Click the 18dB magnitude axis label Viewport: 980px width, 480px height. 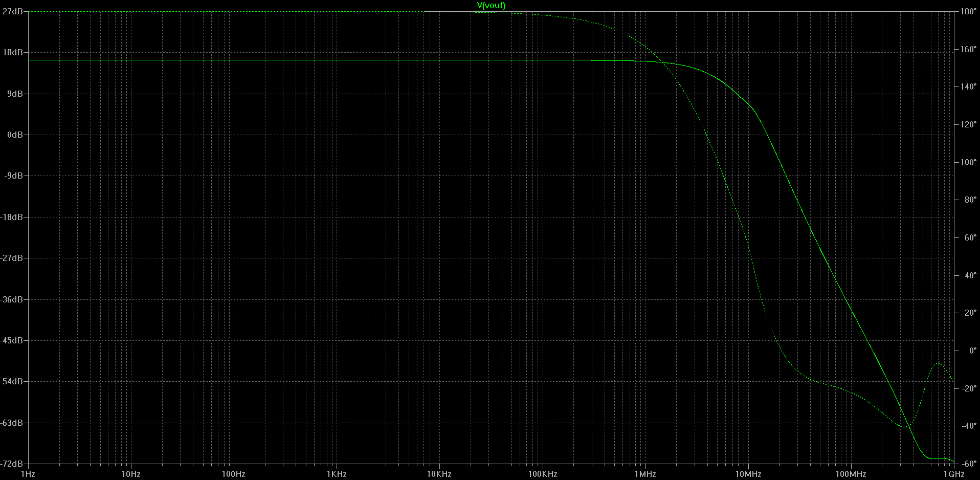pyautogui.click(x=12, y=52)
